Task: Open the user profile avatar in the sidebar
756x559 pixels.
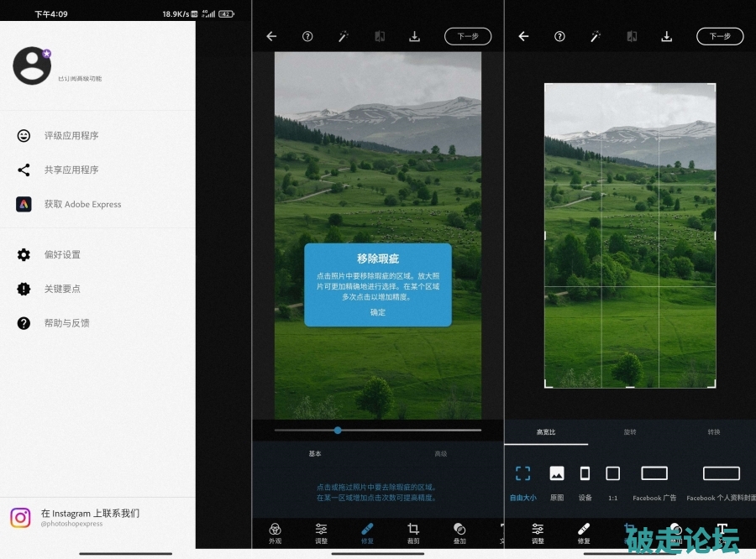Action: 32,66
